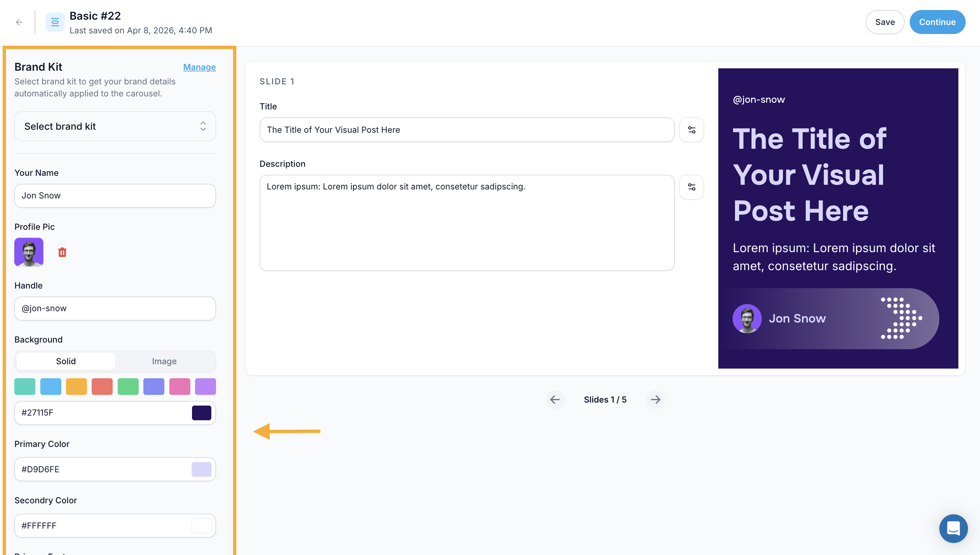This screenshot has width=980, height=555.
Task: Pick the teal background swatch
Action: [x=25, y=386]
